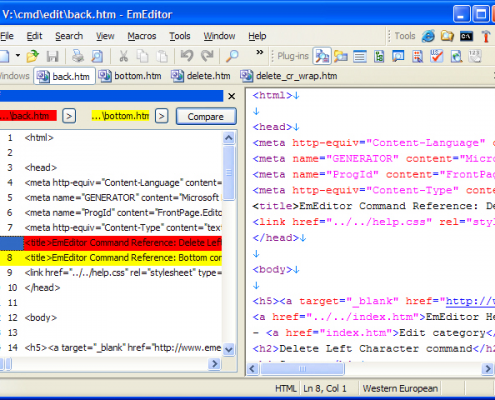Click the diff panel horizontal scroll right arrow
Screen dimensions: 495x400
(214, 364)
